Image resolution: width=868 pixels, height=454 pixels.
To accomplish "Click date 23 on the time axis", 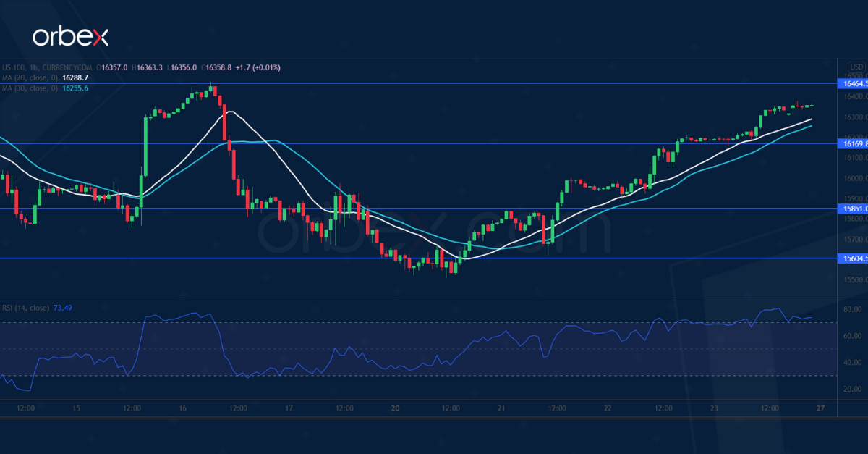I will pyautogui.click(x=714, y=408).
